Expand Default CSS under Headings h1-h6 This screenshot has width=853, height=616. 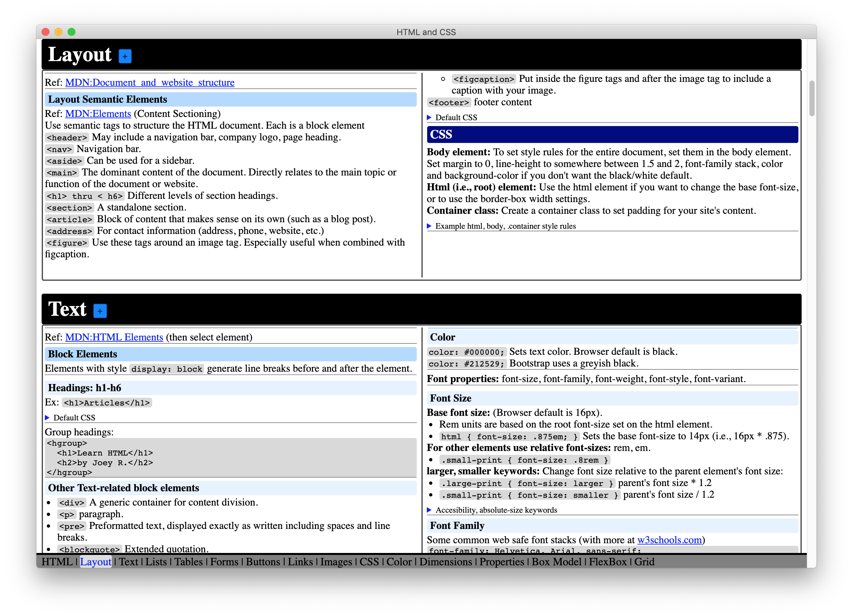(70, 417)
